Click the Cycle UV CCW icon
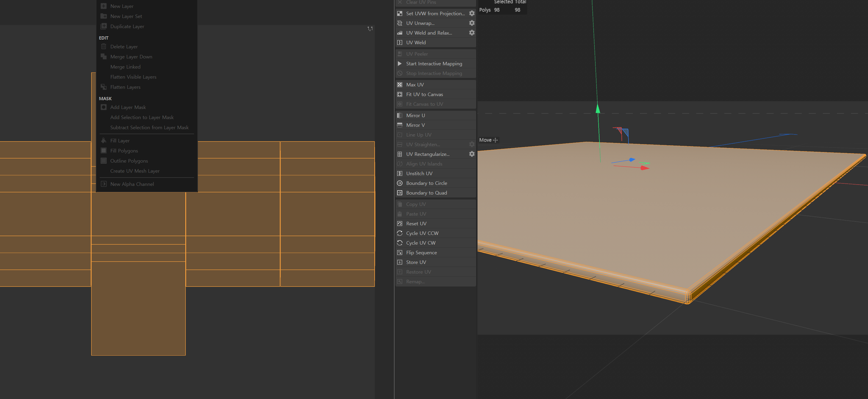The width and height of the screenshot is (868, 399). (x=400, y=233)
